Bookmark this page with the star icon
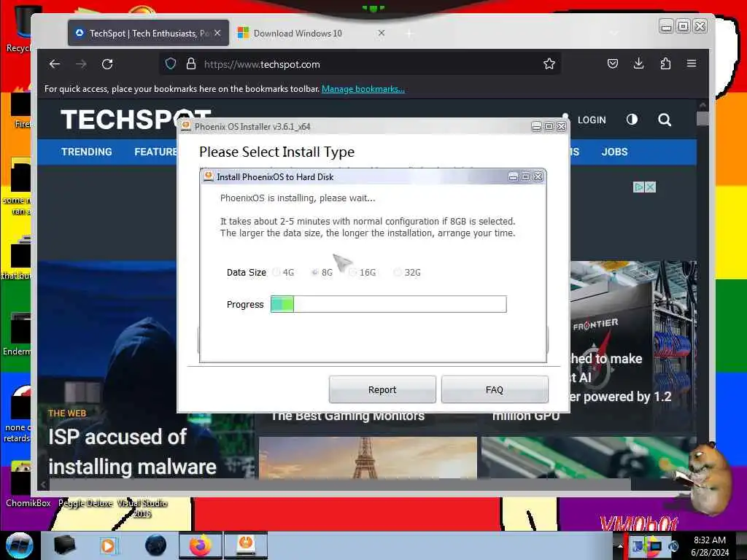The image size is (747, 560). [549, 64]
